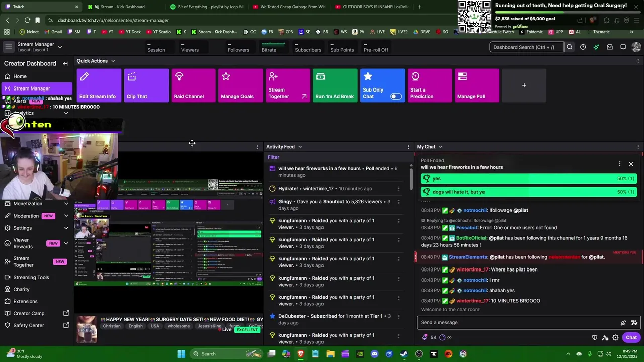Add a new quick action tile

tap(524, 85)
